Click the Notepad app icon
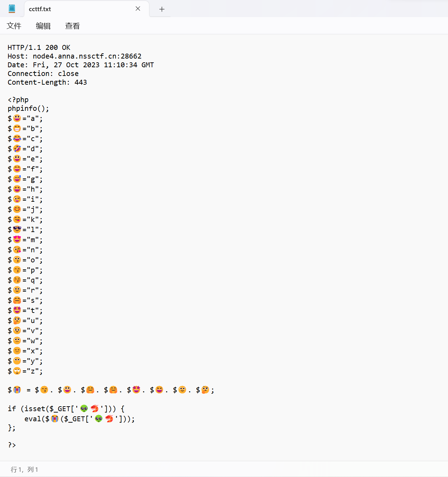 click(12, 9)
